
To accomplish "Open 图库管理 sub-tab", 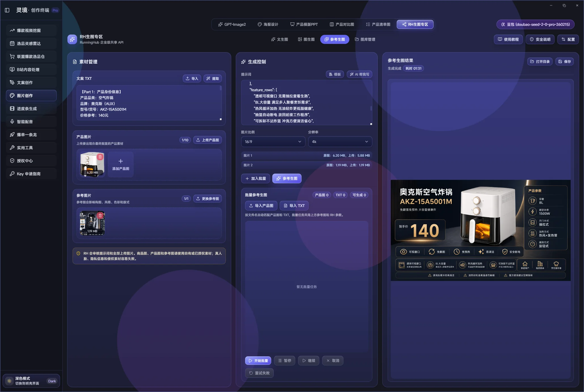I will (x=365, y=39).
